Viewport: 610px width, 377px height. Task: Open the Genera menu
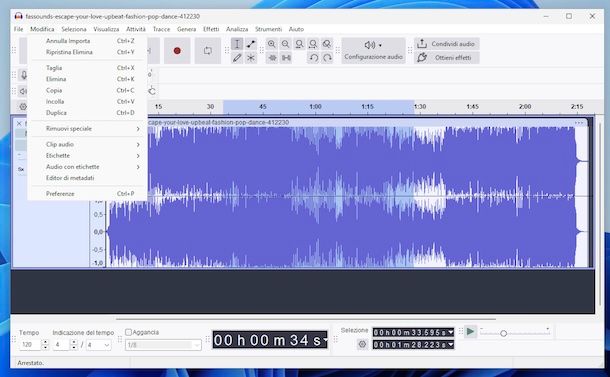pos(187,29)
